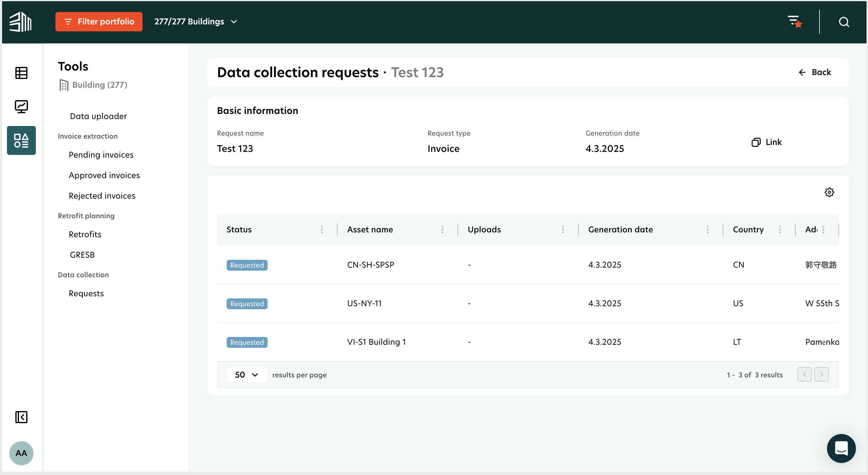868x475 pixels.
Task: Click the Back link
Action: pos(815,72)
